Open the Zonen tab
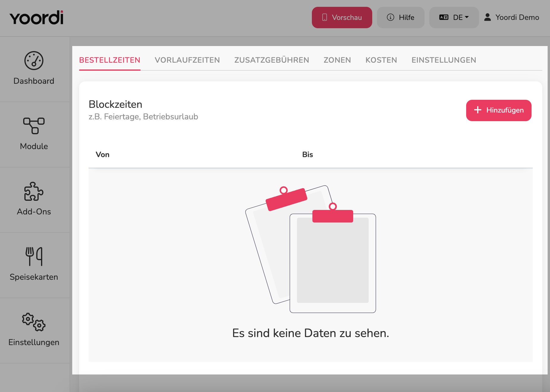The height and width of the screenshot is (392, 550). pyautogui.click(x=337, y=60)
